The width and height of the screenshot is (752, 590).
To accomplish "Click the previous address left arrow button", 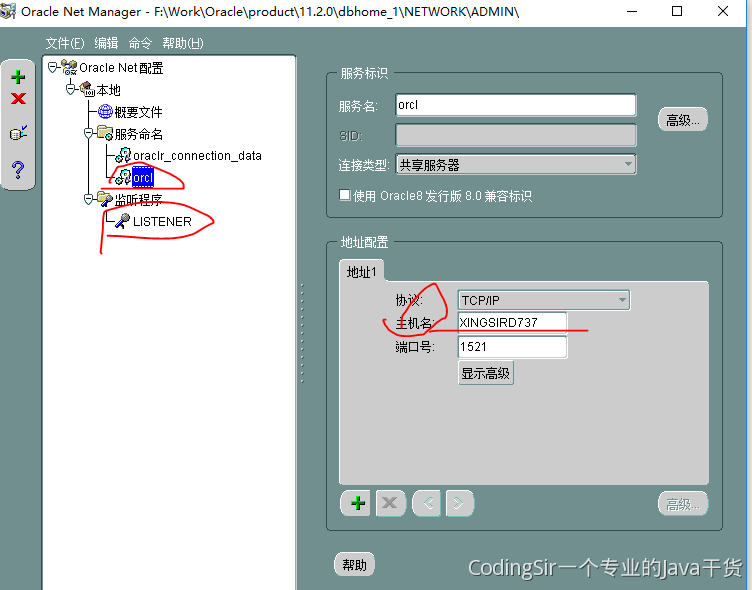I will (x=426, y=503).
